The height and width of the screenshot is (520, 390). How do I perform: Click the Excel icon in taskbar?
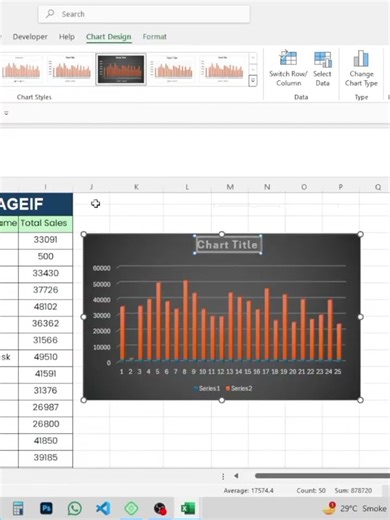point(188,508)
